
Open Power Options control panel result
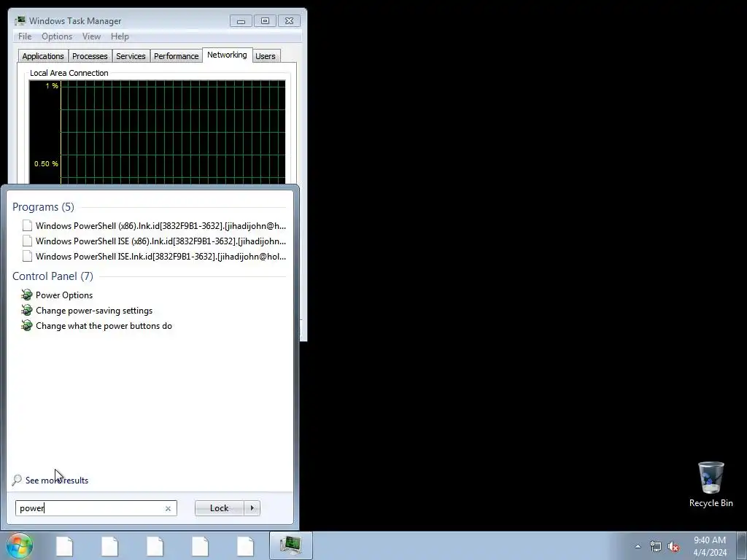[64, 295]
